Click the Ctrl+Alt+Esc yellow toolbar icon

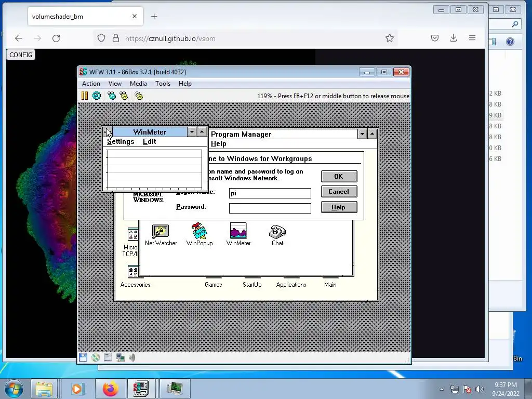point(124,96)
